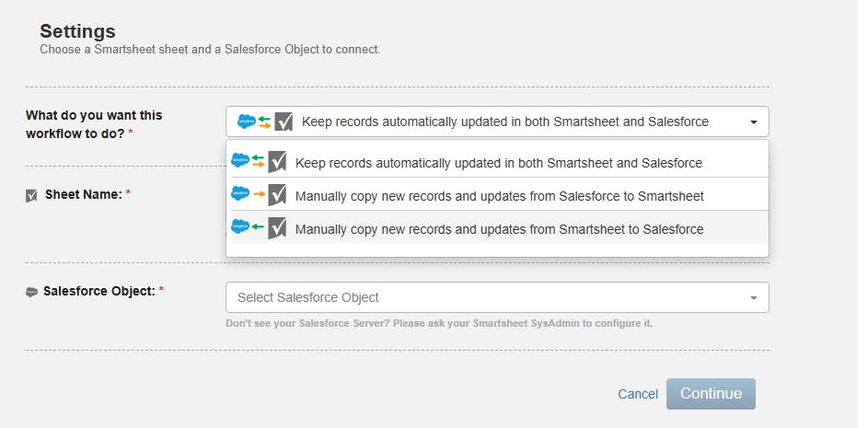Collapse workflow dropdown using its caret arrow

pyautogui.click(x=754, y=121)
